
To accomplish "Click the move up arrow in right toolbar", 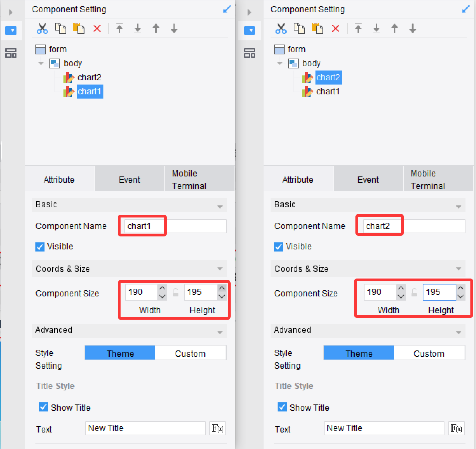I will point(395,28).
